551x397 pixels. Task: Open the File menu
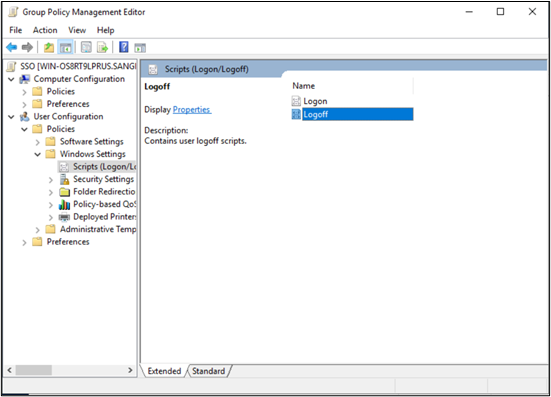(x=15, y=30)
